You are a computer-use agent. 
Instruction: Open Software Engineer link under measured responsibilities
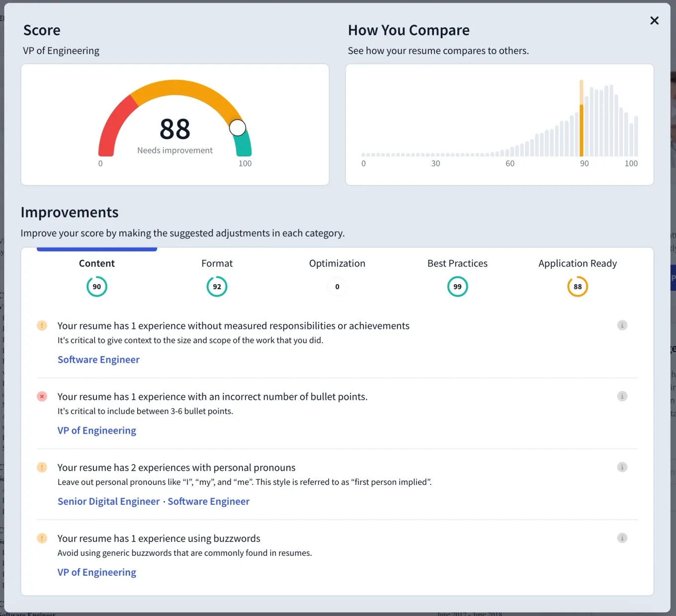pyautogui.click(x=98, y=360)
